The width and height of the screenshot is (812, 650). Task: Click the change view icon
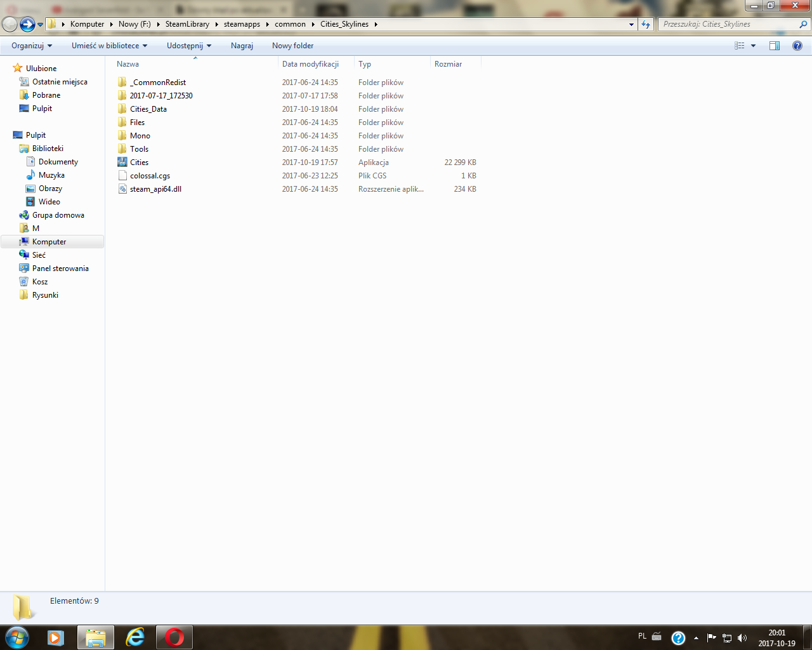tap(740, 46)
